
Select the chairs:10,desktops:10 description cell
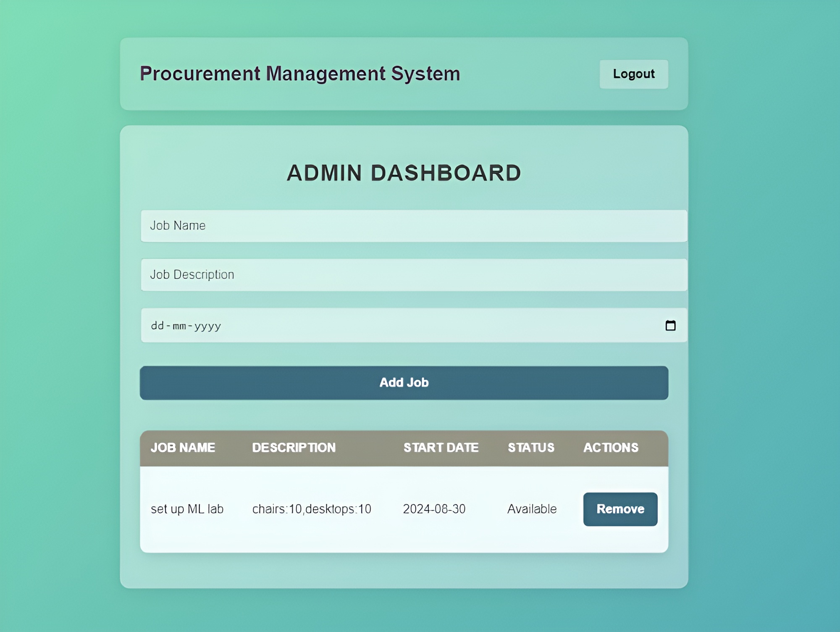pyautogui.click(x=312, y=509)
